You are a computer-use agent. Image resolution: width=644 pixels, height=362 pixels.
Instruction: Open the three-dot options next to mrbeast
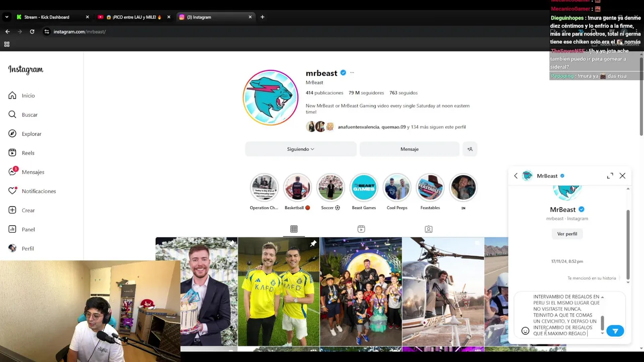(352, 73)
